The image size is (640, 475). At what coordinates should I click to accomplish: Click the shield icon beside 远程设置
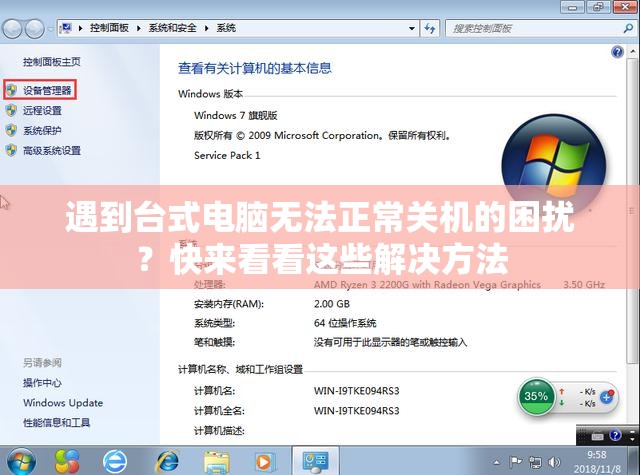point(11,110)
